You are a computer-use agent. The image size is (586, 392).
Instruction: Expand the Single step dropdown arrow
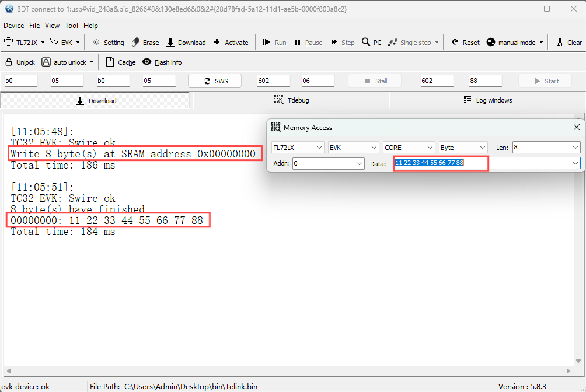[x=437, y=42]
